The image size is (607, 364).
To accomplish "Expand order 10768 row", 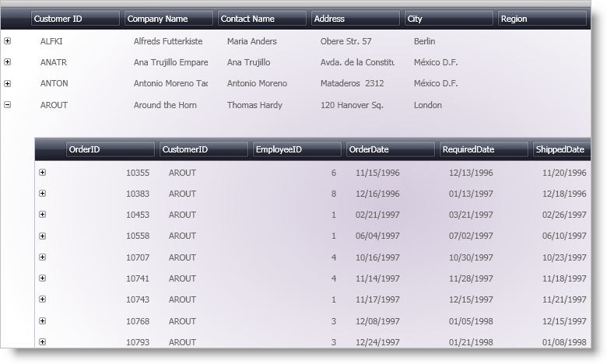I will [43, 320].
